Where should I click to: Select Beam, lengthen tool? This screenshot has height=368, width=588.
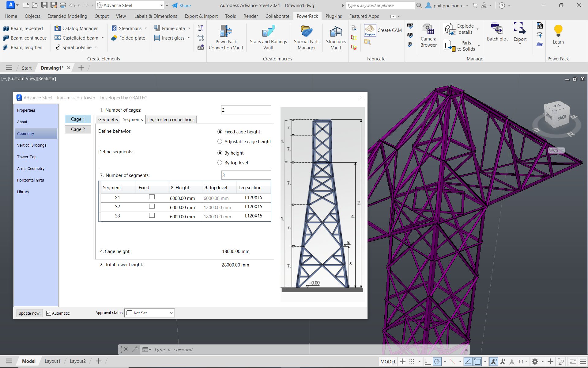23,48
